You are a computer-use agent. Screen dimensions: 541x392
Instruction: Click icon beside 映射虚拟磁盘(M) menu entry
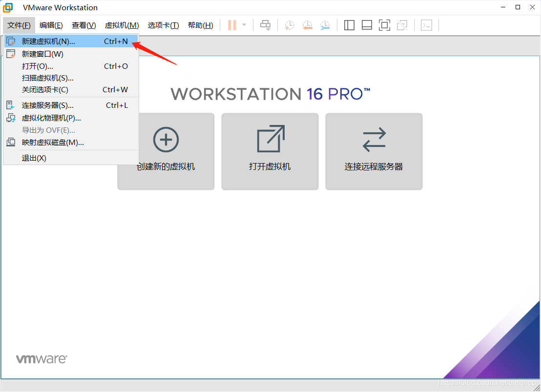tap(11, 142)
